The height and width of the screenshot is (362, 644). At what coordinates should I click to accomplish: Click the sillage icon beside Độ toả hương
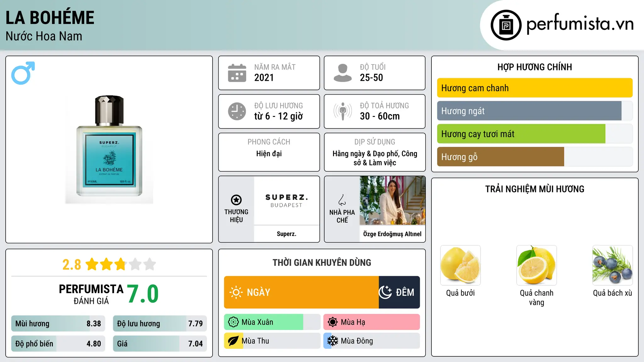tap(342, 111)
